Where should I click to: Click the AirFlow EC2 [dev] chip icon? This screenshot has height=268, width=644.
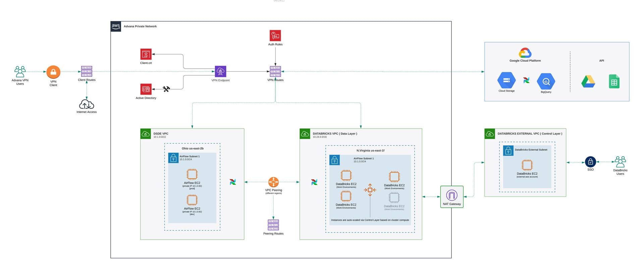[x=192, y=200]
